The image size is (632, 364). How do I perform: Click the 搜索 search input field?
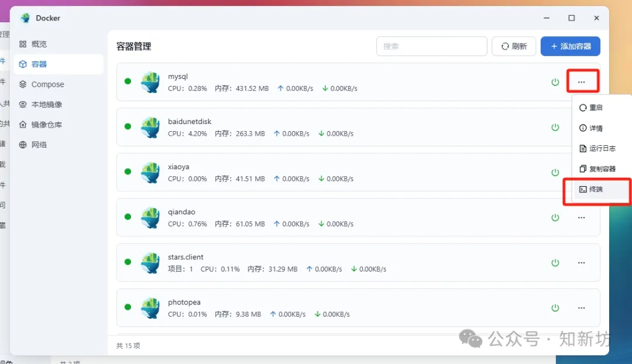431,46
